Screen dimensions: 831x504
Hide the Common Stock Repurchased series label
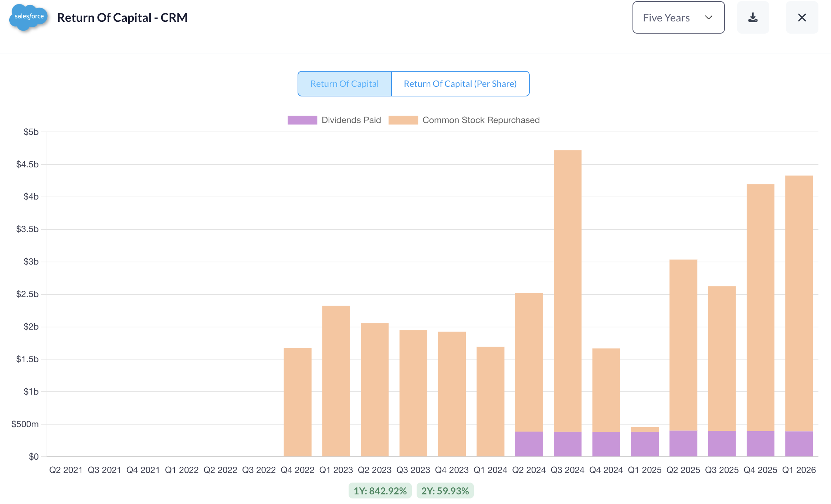click(481, 120)
